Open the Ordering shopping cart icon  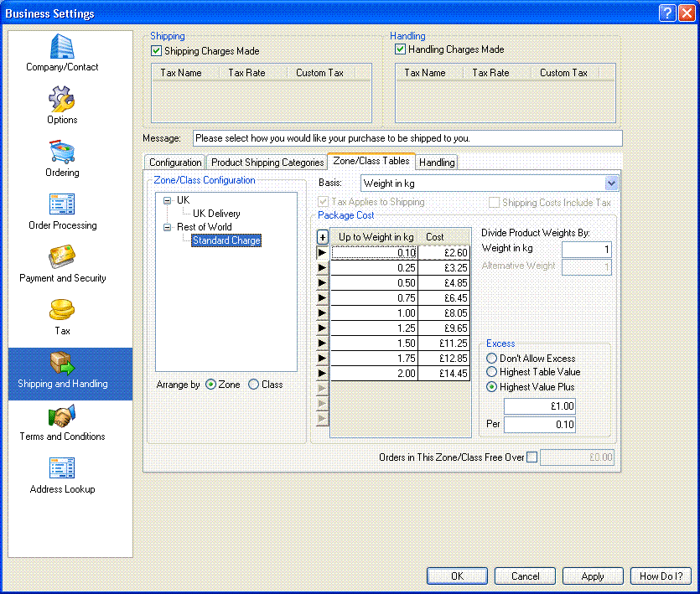62,153
